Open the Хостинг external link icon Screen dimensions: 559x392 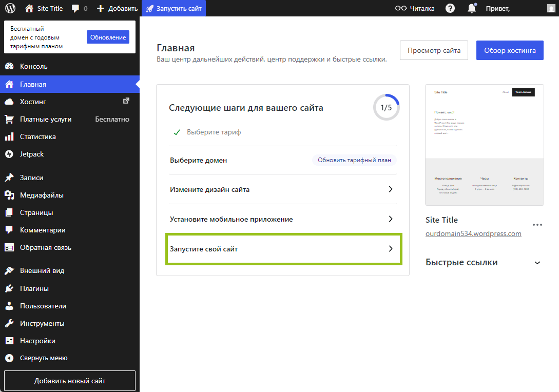point(126,101)
